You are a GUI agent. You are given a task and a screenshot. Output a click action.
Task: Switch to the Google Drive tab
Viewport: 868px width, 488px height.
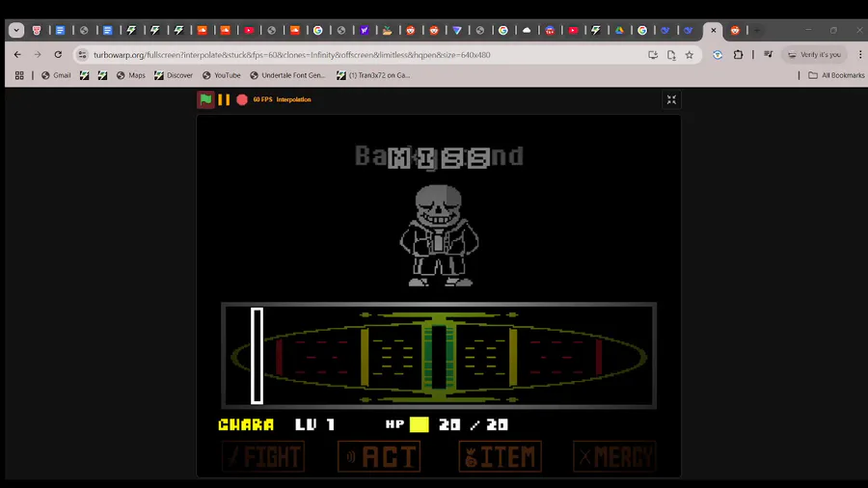[619, 31]
